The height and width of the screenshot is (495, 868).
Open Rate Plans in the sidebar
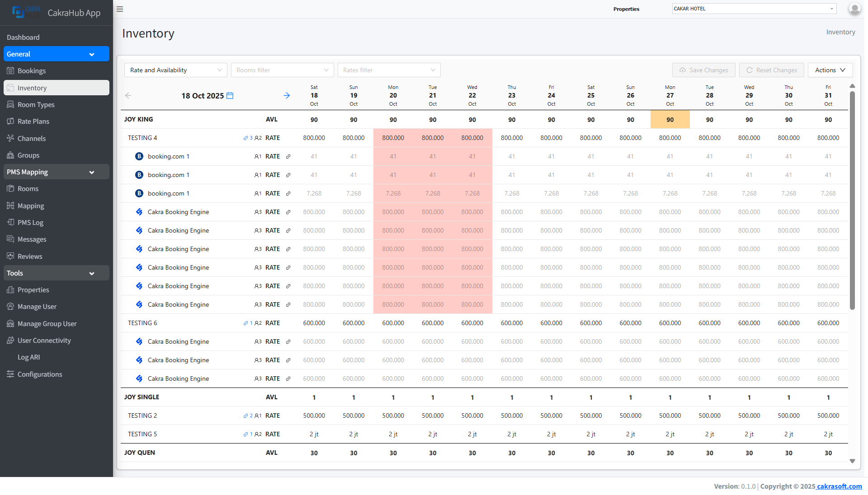coord(33,121)
